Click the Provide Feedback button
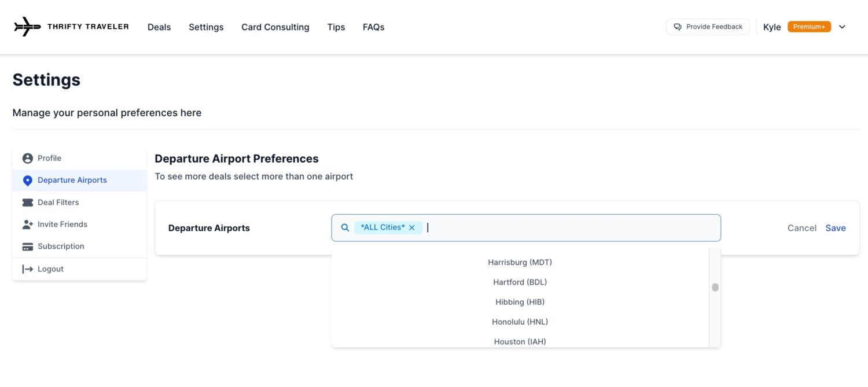 [707, 26]
